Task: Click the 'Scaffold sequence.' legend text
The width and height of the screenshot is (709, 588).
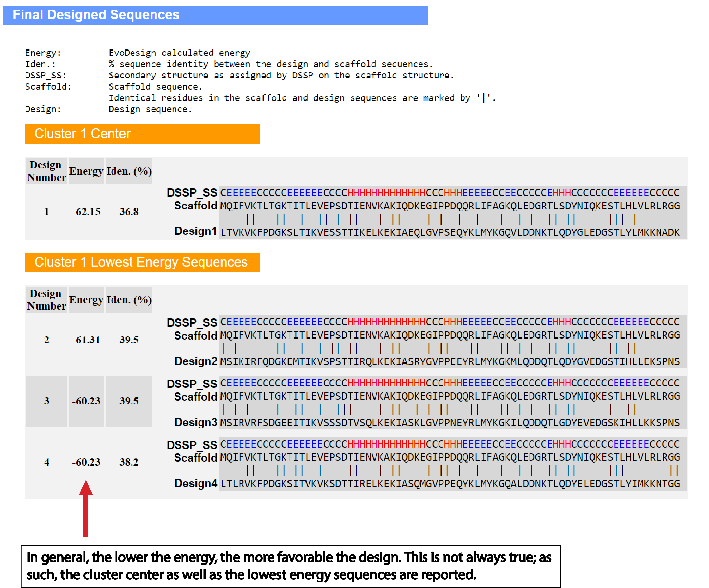Action: (155, 87)
